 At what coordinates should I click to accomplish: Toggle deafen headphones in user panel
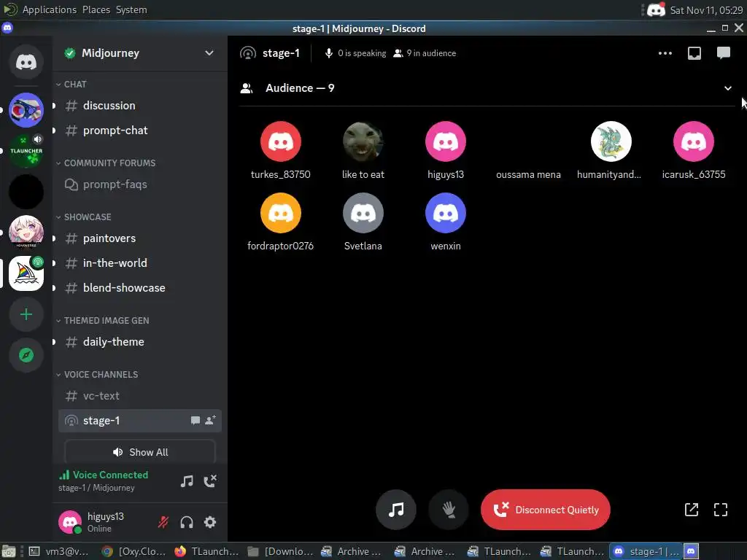coord(187,522)
